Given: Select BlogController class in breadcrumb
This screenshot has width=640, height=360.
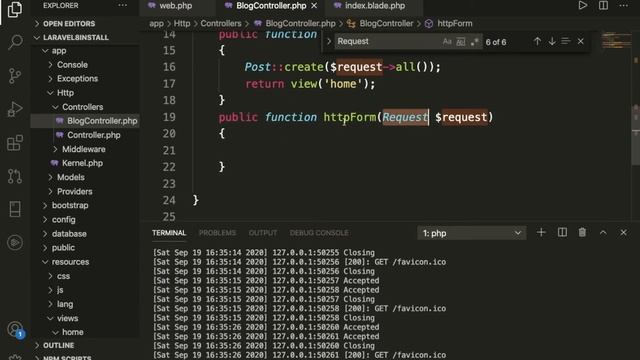Looking at the screenshot, I should click(386, 24).
